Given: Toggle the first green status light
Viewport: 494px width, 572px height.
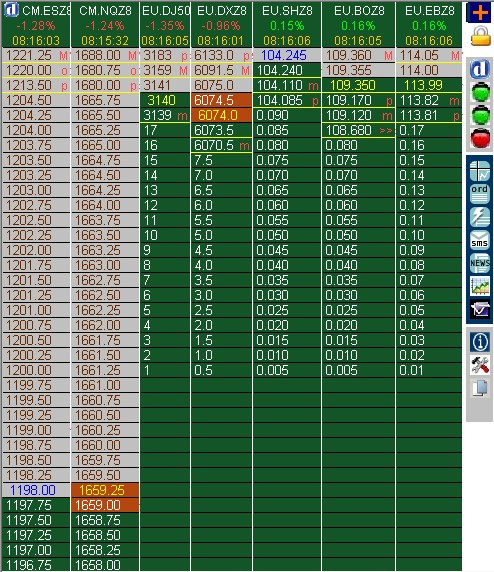Looking at the screenshot, I should pyautogui.click(x=480, y=92).
